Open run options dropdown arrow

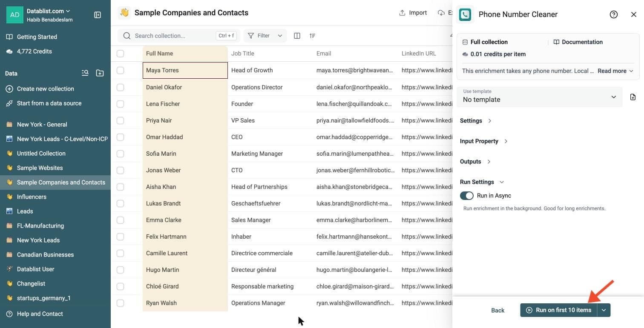click(604, 310)
